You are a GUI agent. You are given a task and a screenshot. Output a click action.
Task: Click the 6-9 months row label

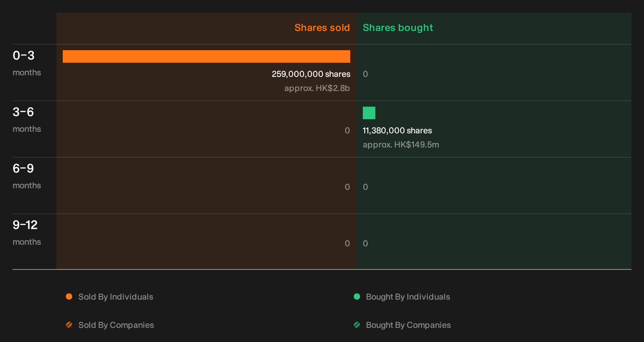pyautogui.click(x=27, y=176)
